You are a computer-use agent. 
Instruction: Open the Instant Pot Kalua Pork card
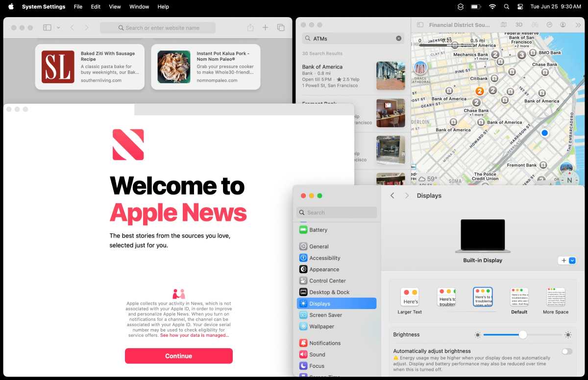coord(206,67)
